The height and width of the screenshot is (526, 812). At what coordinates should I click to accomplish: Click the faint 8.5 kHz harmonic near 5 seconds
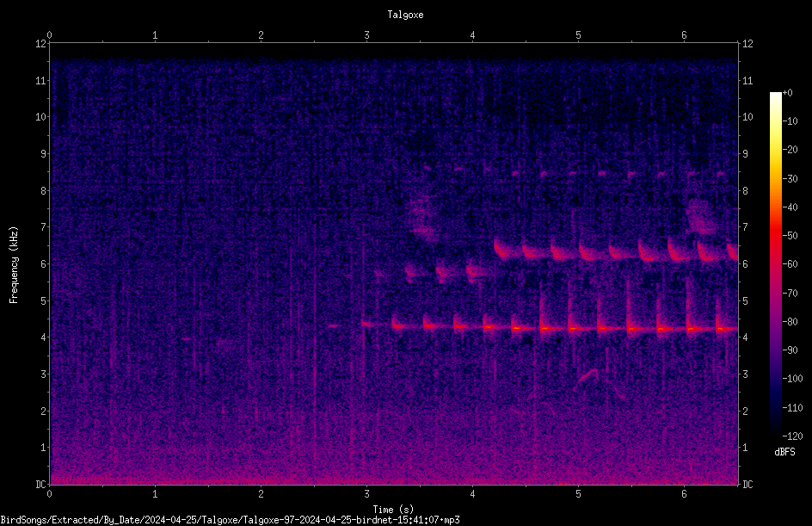(573, 174)
